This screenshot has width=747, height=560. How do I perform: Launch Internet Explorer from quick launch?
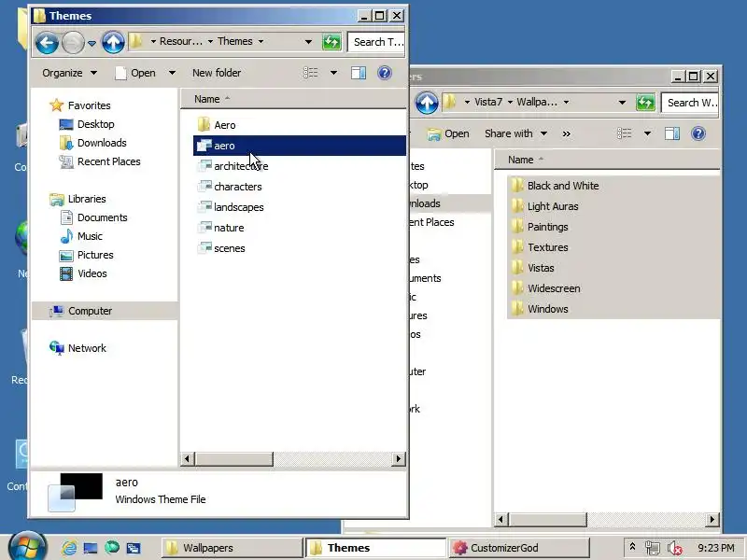point(69,548)
